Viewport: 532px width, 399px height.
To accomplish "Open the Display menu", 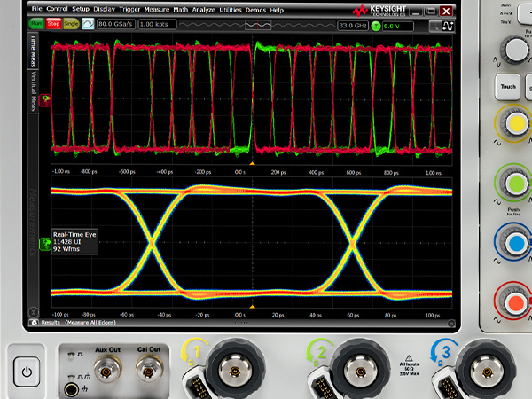I will pos(104,9).
